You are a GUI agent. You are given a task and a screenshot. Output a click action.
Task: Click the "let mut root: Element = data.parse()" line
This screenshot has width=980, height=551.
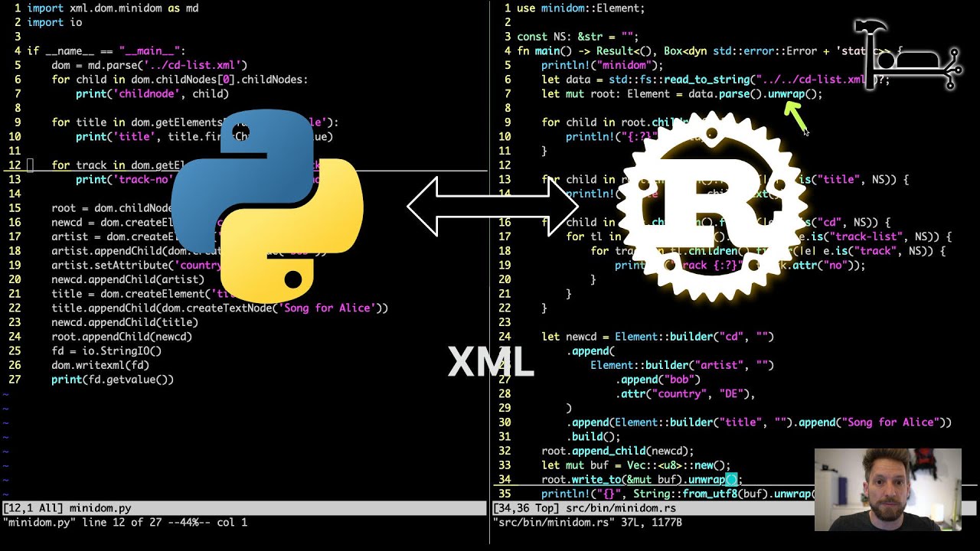pos(682,94)
